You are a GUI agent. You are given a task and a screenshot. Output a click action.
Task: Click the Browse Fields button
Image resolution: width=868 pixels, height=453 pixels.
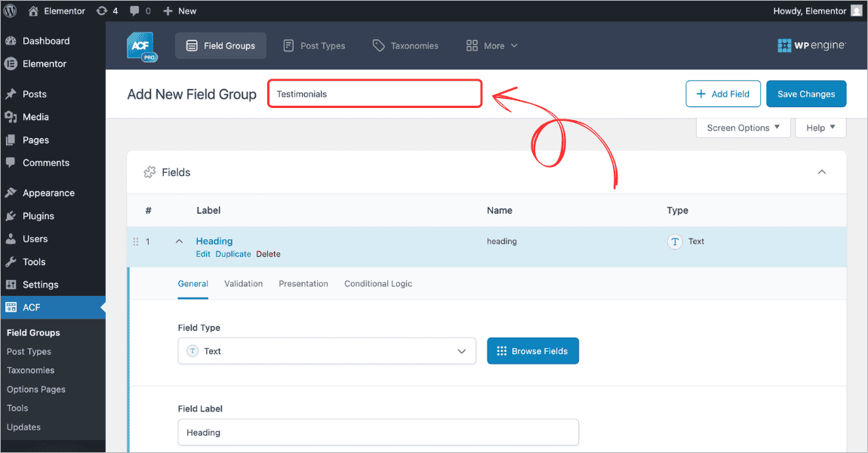point(533,351)
